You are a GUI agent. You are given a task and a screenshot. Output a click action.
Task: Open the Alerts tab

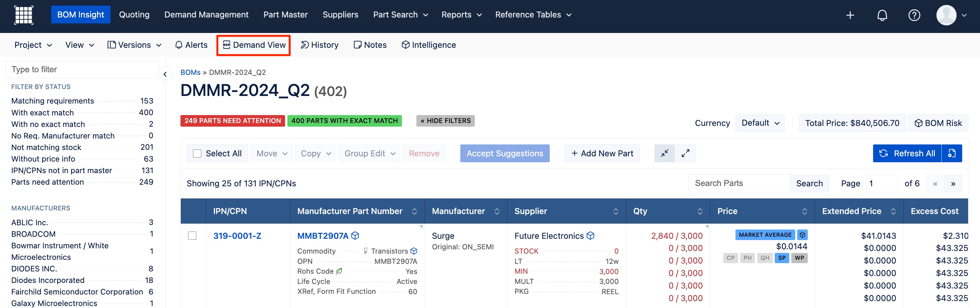191,45
